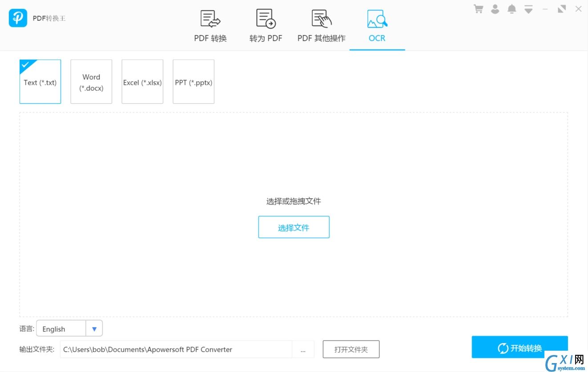
Task: Close the PDF转换王 window
Action: pos(579,9)
